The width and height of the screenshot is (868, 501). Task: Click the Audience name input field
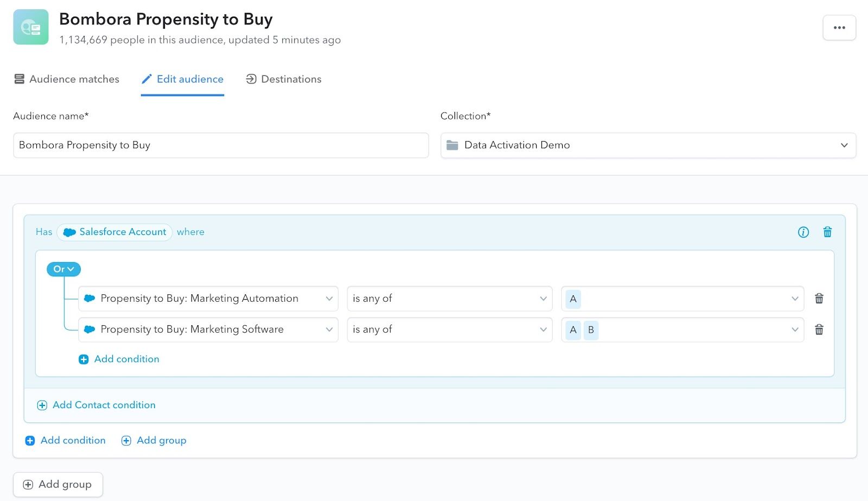[x=221, y=145]
